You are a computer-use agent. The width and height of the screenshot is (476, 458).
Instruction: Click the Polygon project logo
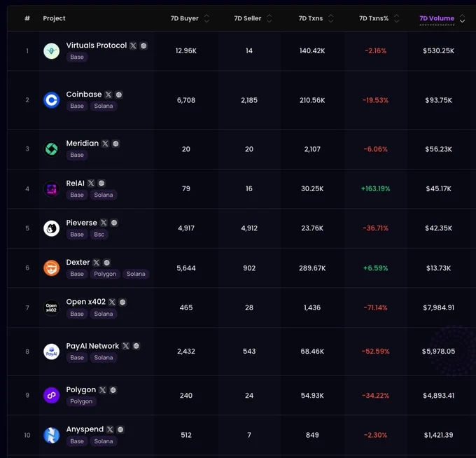[x=52, y=396]
